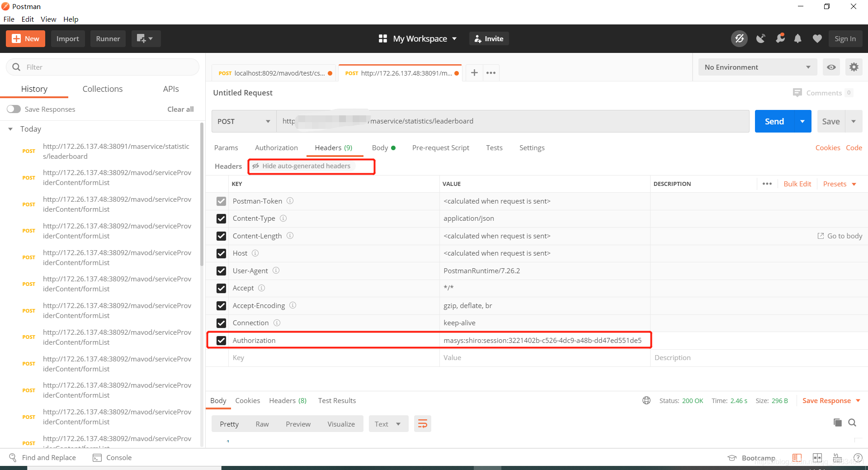868x470 pixels.
Task: Toggle response line wrap icon
Action: [423, 424]
